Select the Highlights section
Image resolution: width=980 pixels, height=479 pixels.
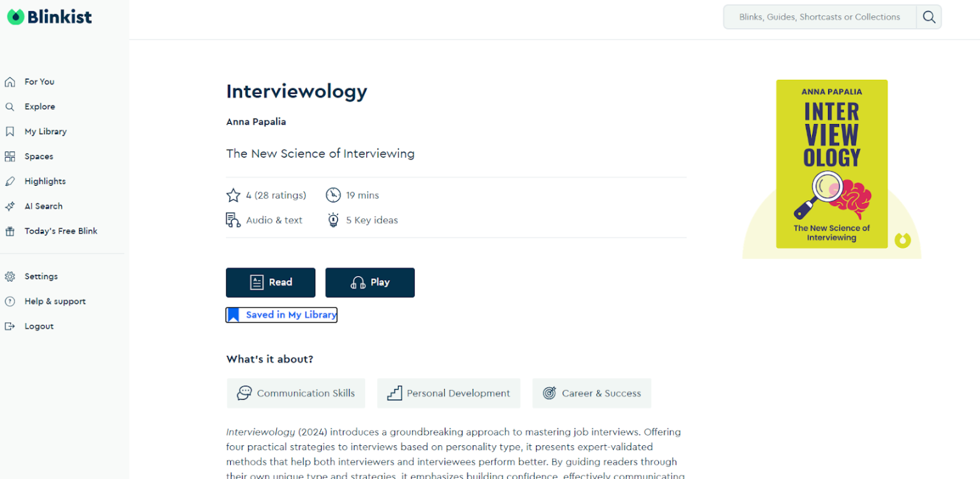[44, 181]
